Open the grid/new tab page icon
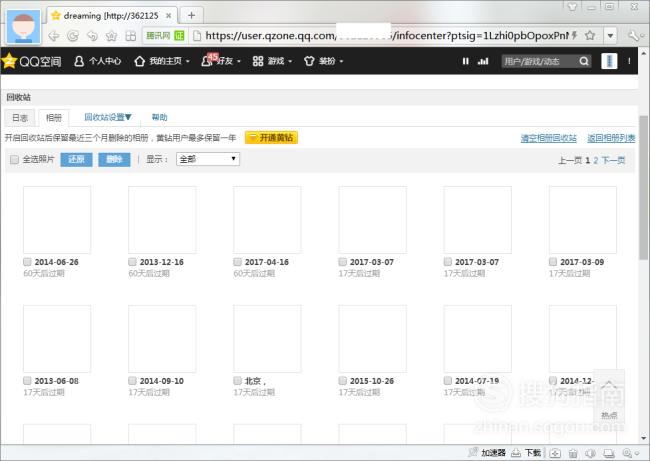 click(131, 36)
